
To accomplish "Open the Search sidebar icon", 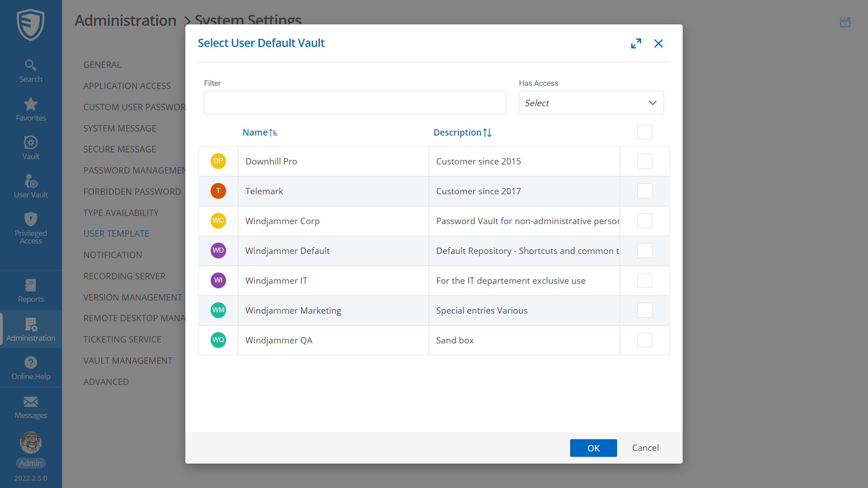I will (x=31, y=71).
